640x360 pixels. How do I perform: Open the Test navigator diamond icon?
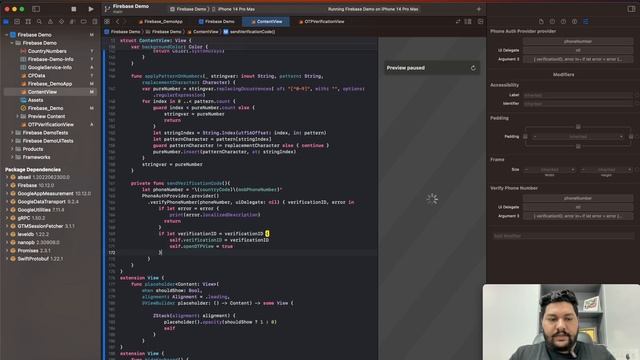(x=61, y=22)
